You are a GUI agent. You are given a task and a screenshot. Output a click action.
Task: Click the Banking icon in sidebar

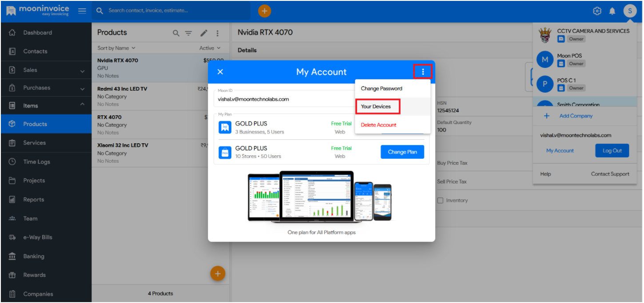(12, 256)
